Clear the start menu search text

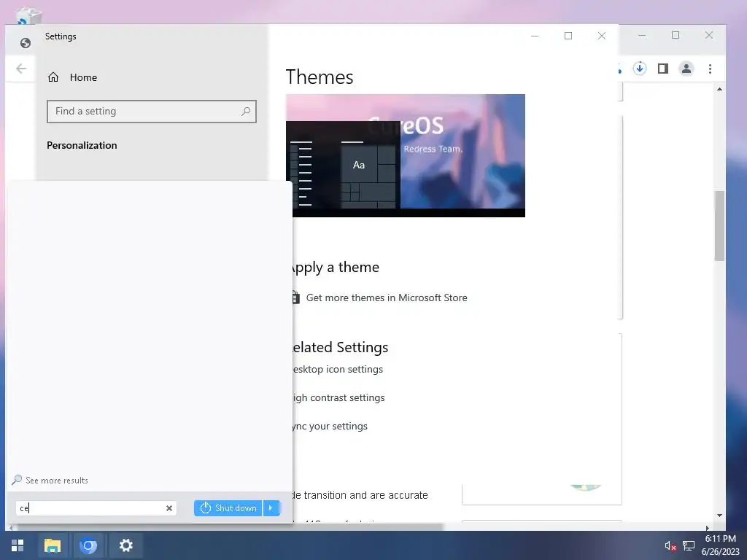click(169, 508)
